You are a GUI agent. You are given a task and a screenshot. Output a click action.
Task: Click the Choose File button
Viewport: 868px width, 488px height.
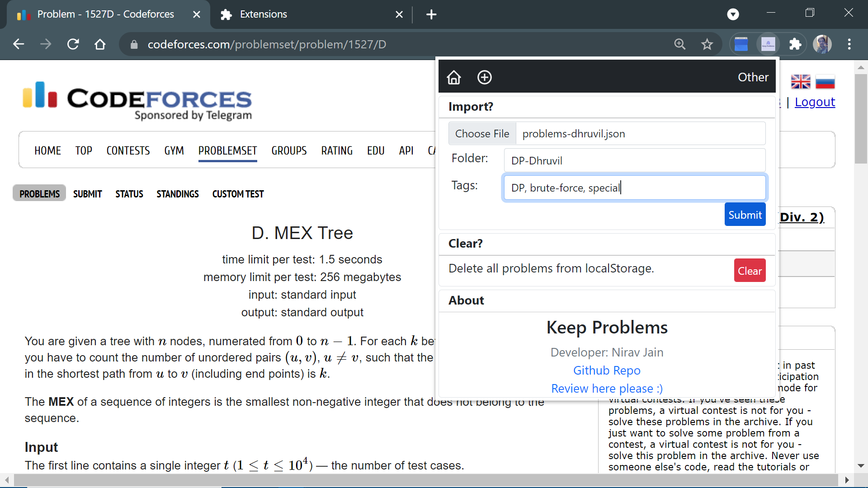(x=482, y=134)
